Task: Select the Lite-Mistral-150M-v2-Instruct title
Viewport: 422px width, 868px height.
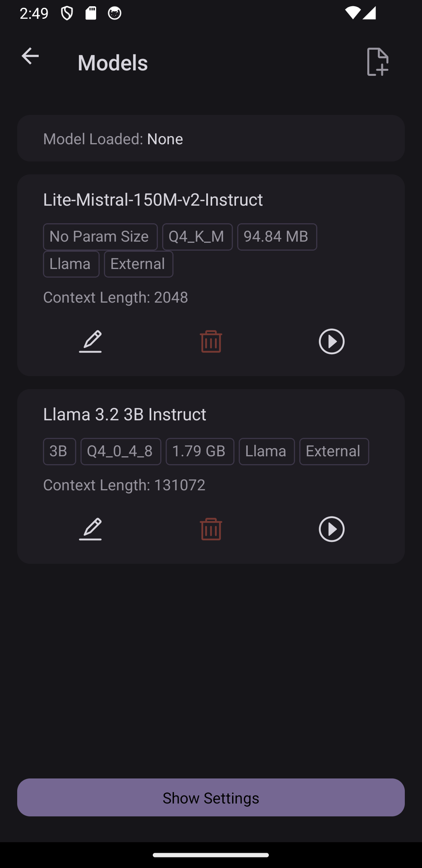Action: click(153, 200)
